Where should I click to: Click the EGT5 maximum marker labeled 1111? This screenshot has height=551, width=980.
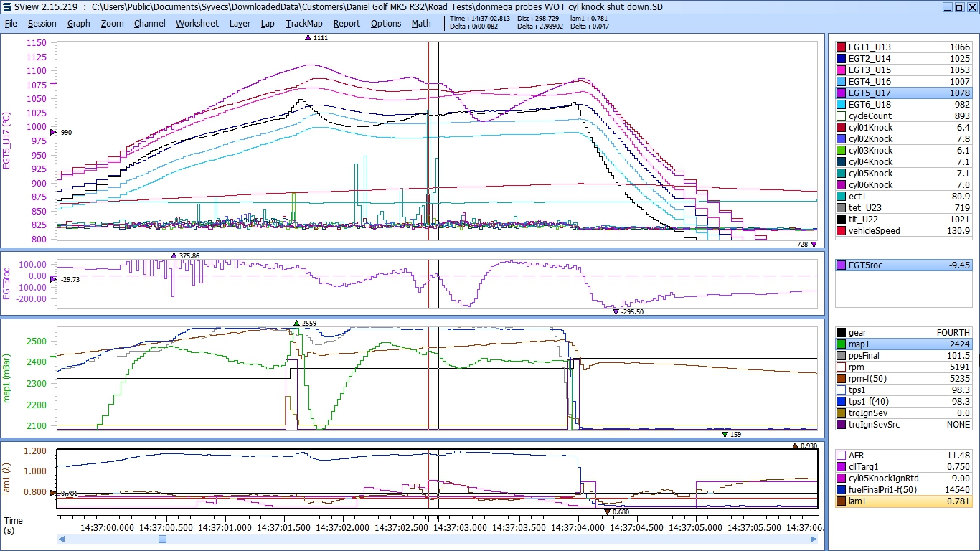coord(308,37)
